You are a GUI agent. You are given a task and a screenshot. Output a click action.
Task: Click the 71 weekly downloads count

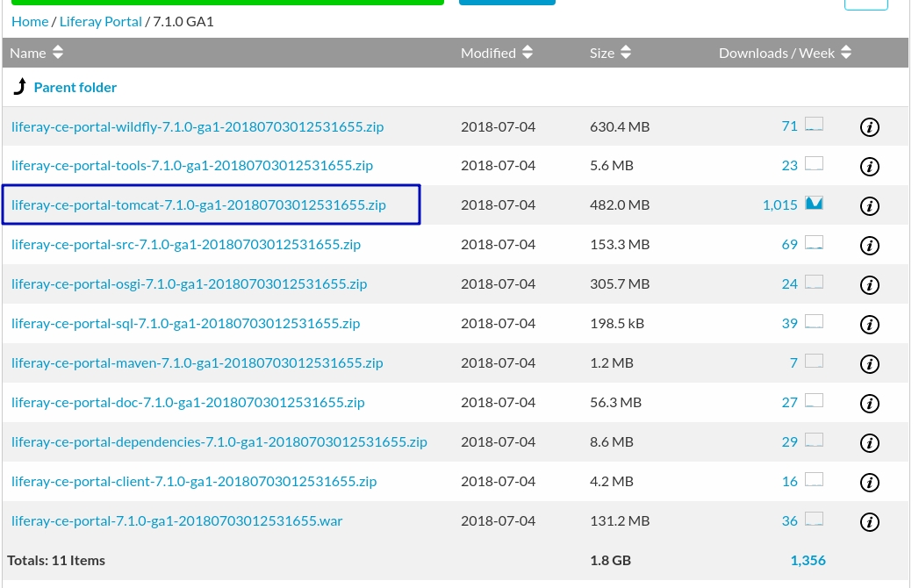pyautogui.click(x=789, y=126)
